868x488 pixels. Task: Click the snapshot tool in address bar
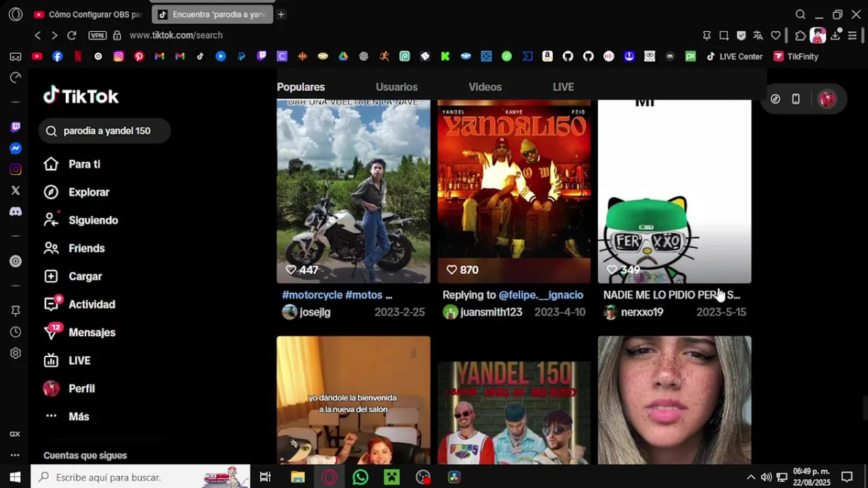coord(724,35)
